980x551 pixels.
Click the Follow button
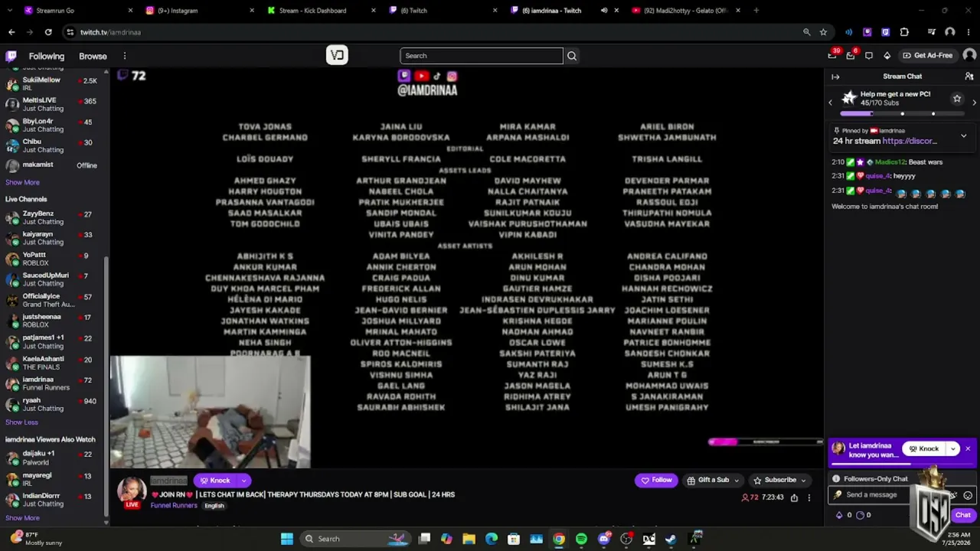(656, 480)
